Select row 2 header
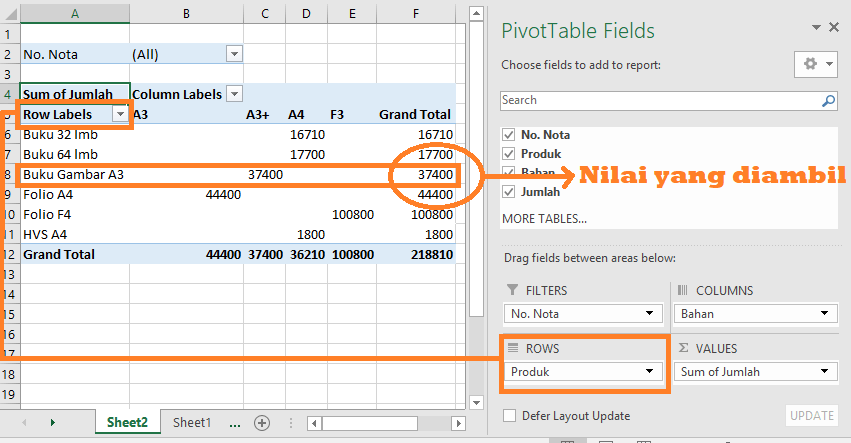The image size is (851, 443). tap(8, 54)
